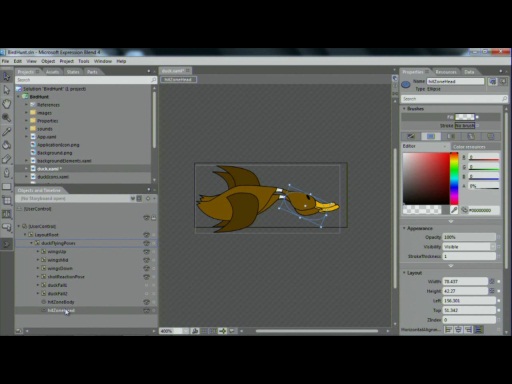
Task: Open the Visibility dropdown
Action: coord(469,247)
